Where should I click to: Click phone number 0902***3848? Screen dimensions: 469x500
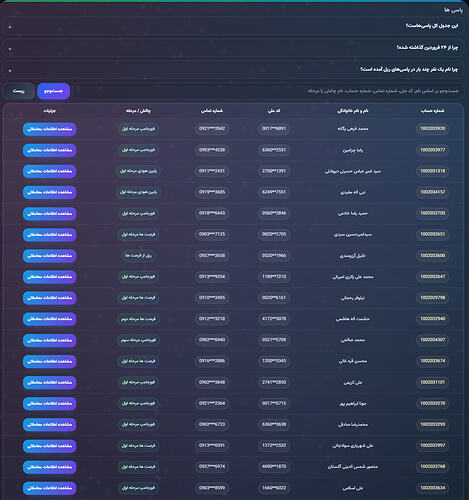point(212,382)
